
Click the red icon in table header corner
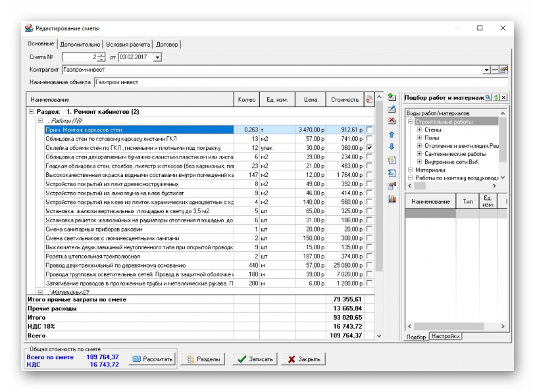(x=369, y=99)
